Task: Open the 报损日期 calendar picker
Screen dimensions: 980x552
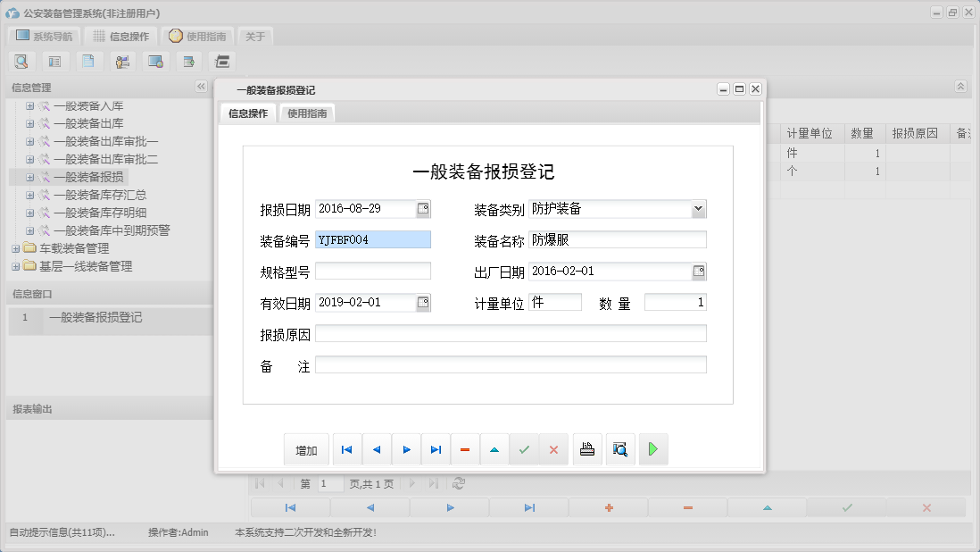Action: coord(424,208)
